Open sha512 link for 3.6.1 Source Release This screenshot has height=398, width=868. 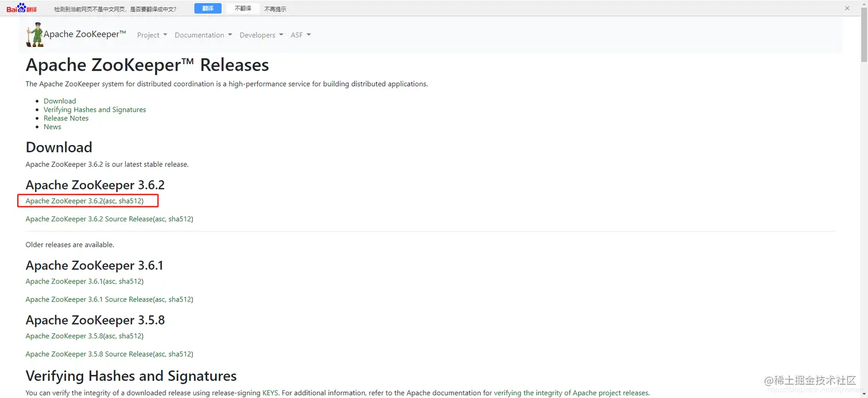click(x=180, y=299)
